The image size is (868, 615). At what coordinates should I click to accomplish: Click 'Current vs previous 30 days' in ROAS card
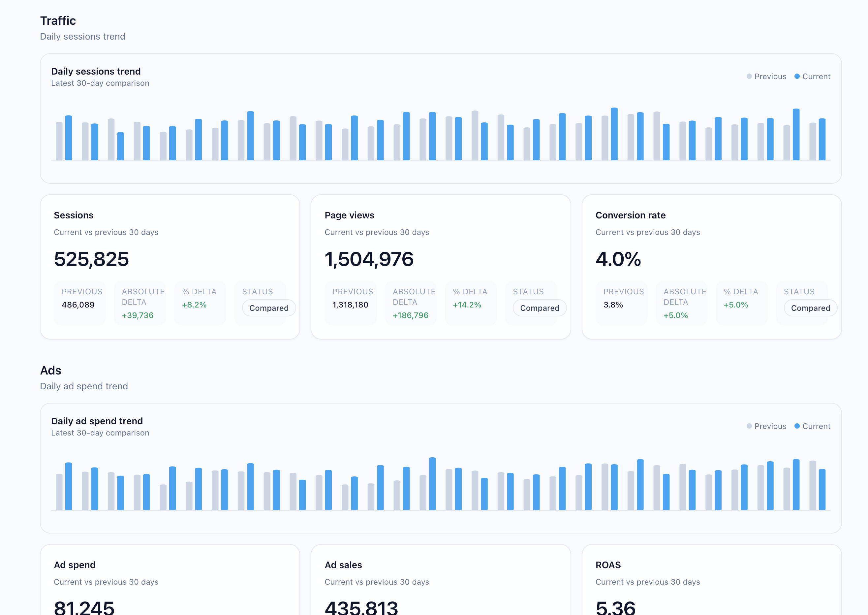(648, 582)
